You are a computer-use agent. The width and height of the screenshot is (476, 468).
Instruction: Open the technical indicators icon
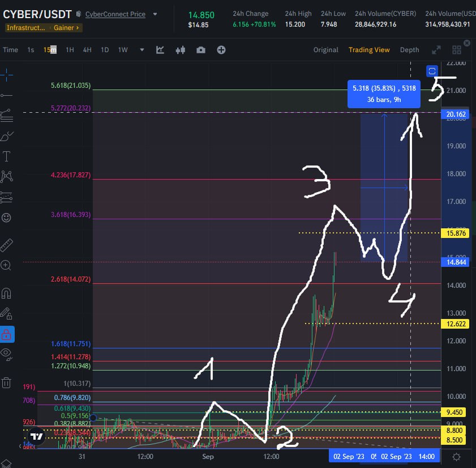(160, 50)
